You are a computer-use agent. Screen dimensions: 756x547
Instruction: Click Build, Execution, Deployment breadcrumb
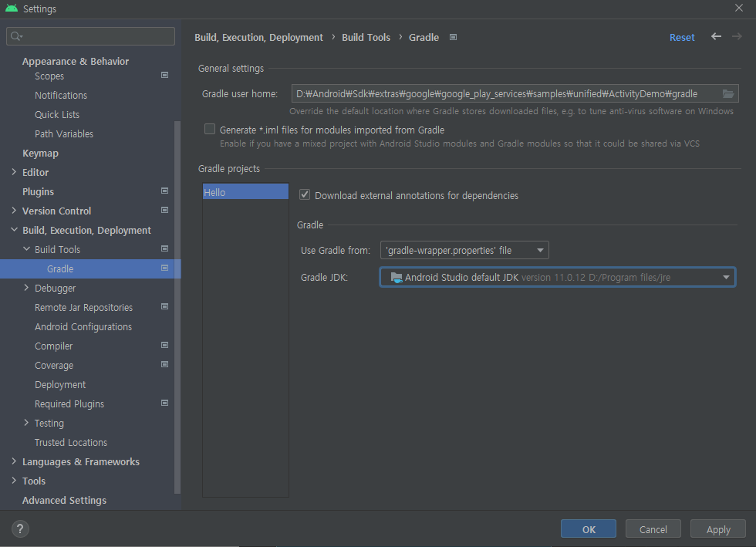coord(258,37)
